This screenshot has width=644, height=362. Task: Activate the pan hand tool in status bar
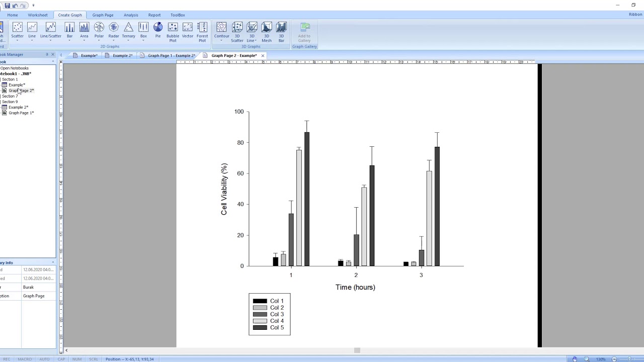(x=575, y=359)
